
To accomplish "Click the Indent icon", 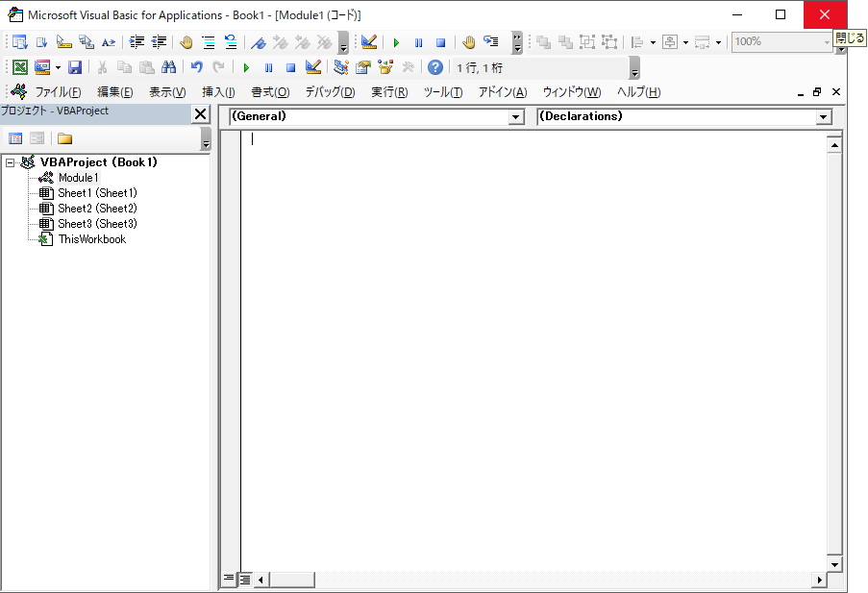I will click(x=136, y=42).
